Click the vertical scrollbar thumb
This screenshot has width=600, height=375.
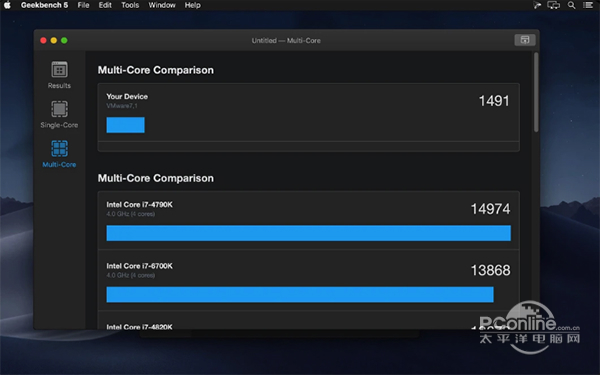[536, 92]
